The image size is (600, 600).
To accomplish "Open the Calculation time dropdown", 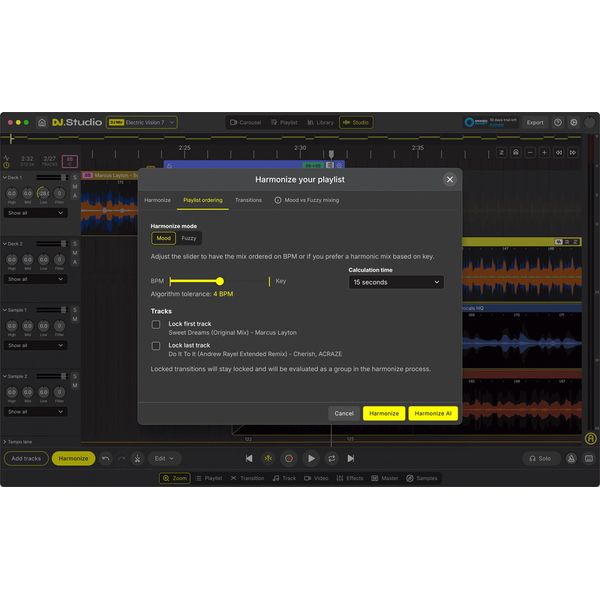I will [396, 282].
